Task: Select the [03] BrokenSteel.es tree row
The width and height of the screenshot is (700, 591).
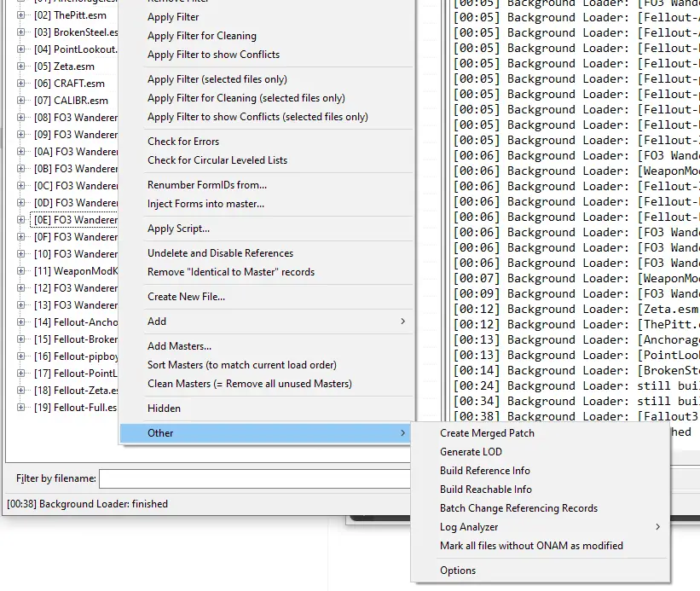Action: coord(77,32)
